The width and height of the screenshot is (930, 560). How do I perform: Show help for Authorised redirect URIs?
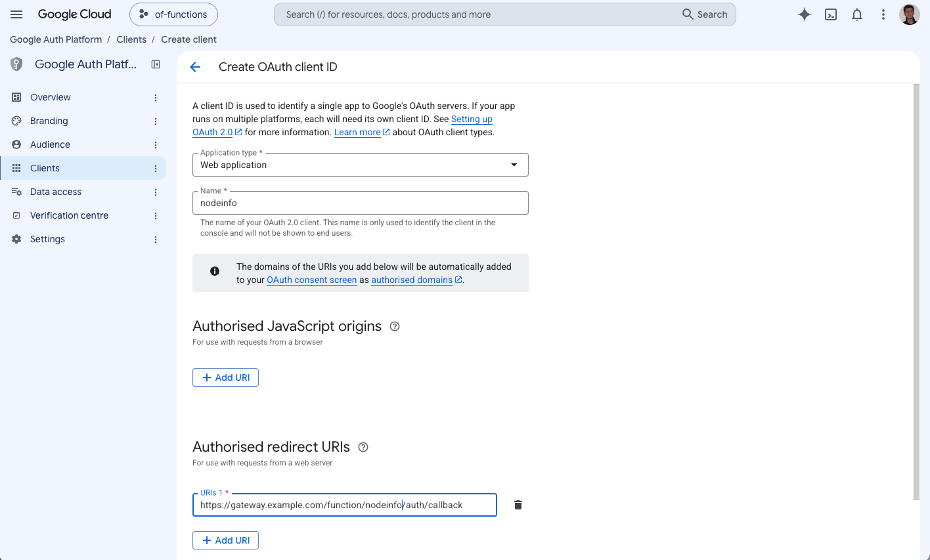(363, 447)
